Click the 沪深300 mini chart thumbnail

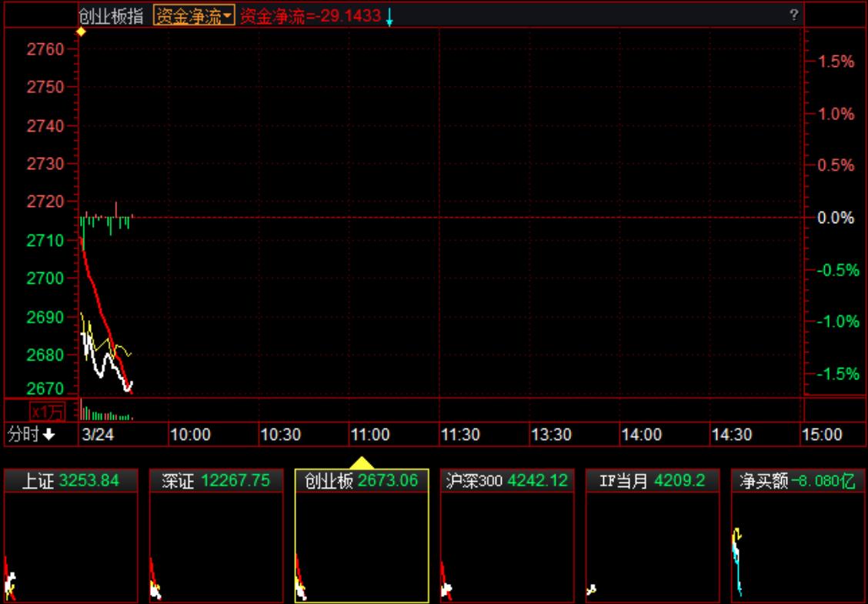507,547
